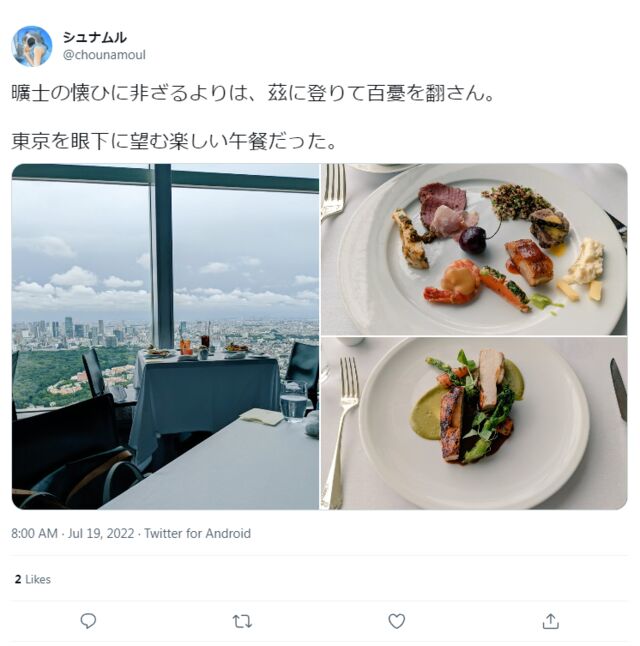This screenshot has width=640, height=646.
Task: Open the appetizer plate photo with cherry
Action: pos(474,249)
